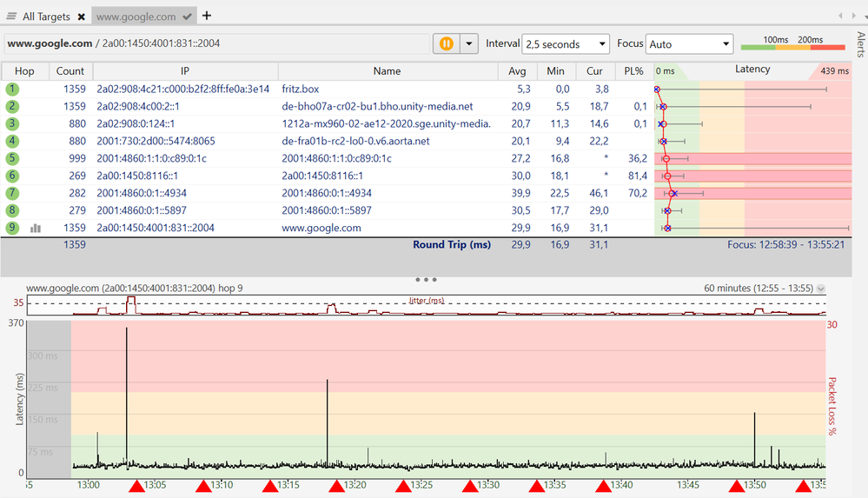Click the Avg column header
The image size is (868, 498).
point(517,71)
